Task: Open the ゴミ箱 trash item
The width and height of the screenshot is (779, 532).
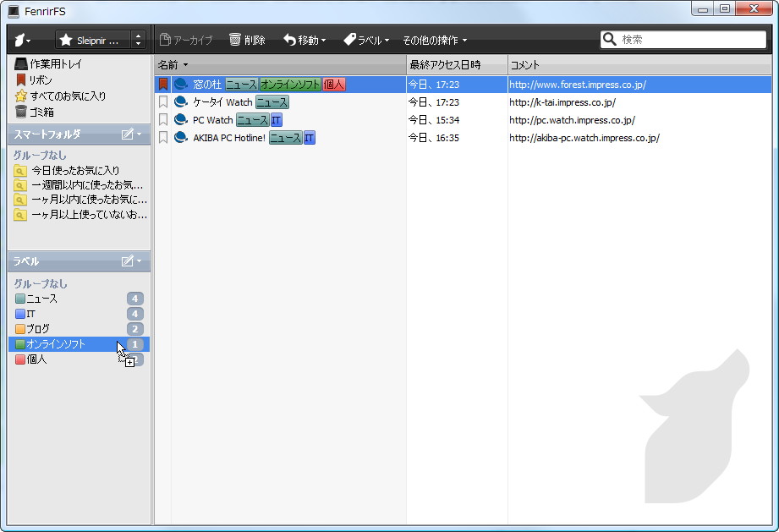Action: click(x=35, y=112)
